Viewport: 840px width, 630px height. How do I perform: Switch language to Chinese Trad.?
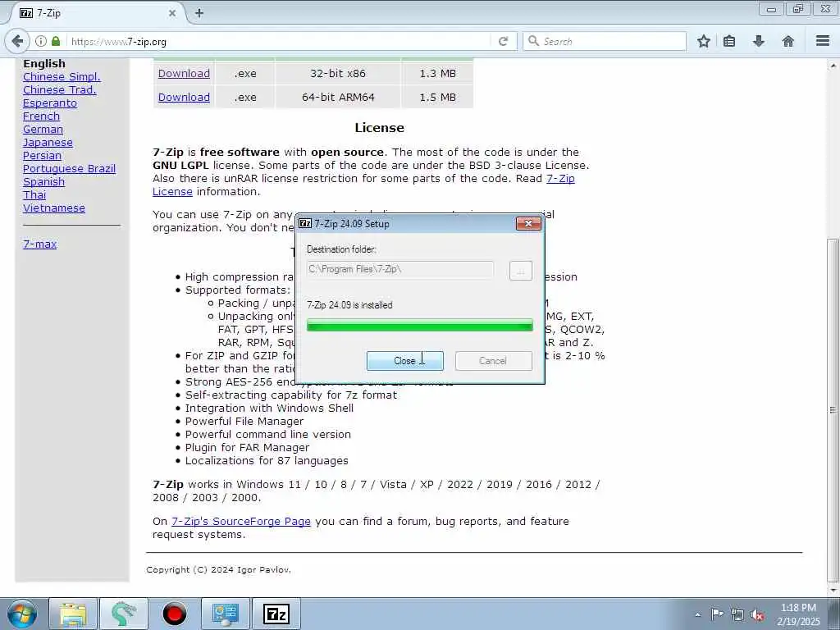(59, 90)
